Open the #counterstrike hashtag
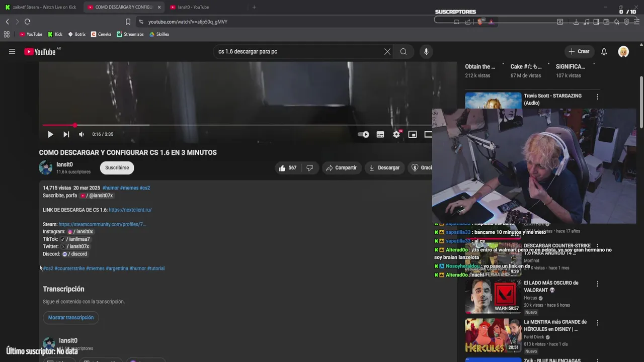The width and height of the screenshot is (644, 362). coord(69,268)
